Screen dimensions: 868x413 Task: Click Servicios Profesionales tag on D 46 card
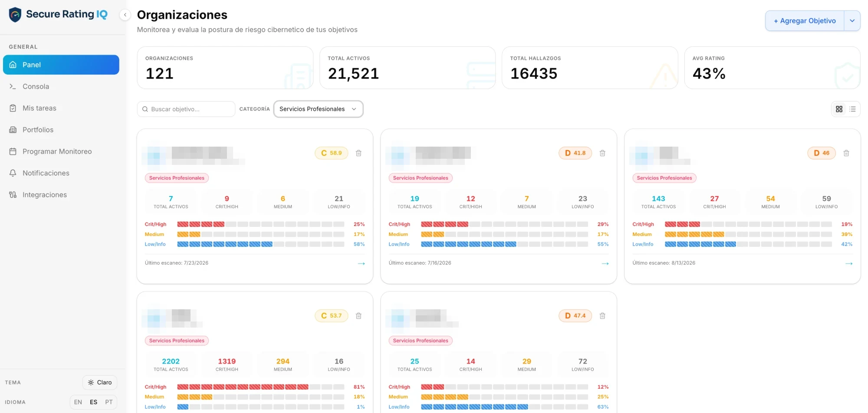click(x=664, y=178)
